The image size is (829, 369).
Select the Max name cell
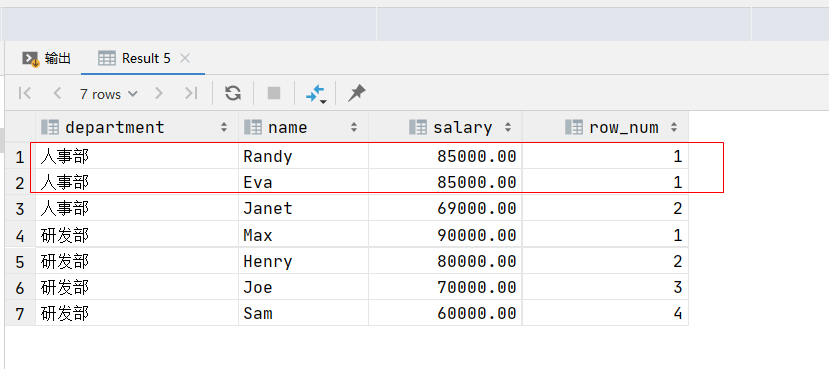click(303, 235)
